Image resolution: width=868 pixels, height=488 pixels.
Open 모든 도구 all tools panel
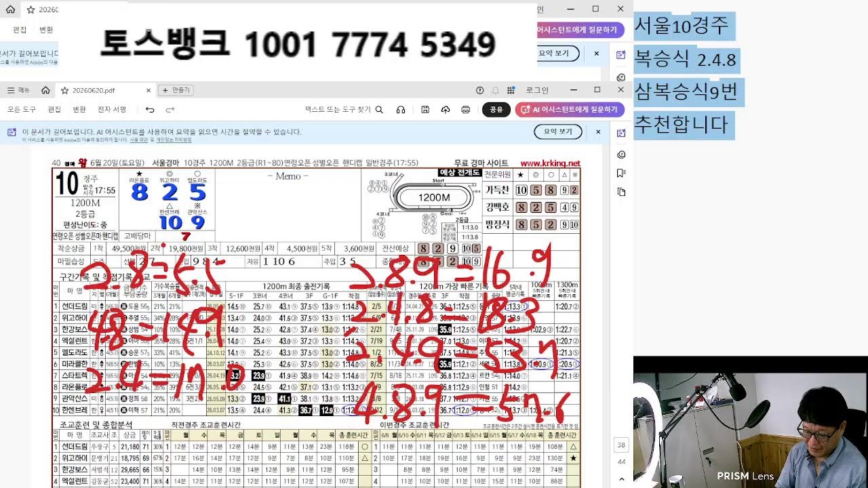(21, 109)
